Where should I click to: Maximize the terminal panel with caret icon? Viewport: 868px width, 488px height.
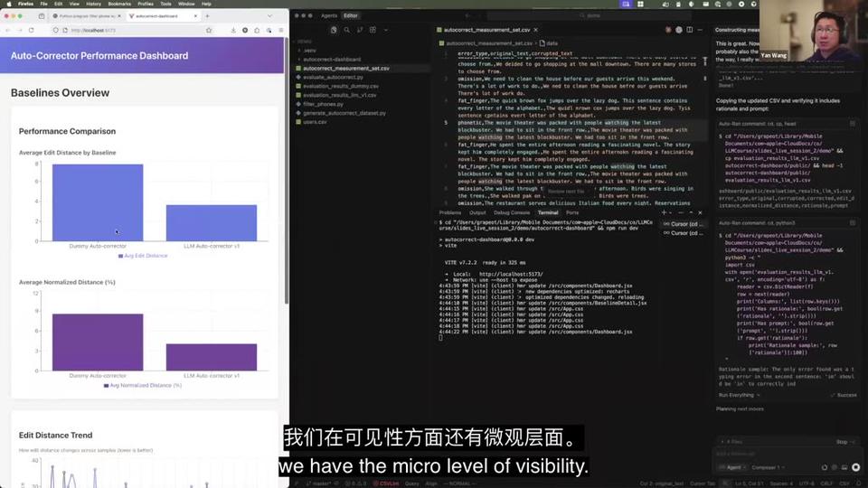pos(691,212)
